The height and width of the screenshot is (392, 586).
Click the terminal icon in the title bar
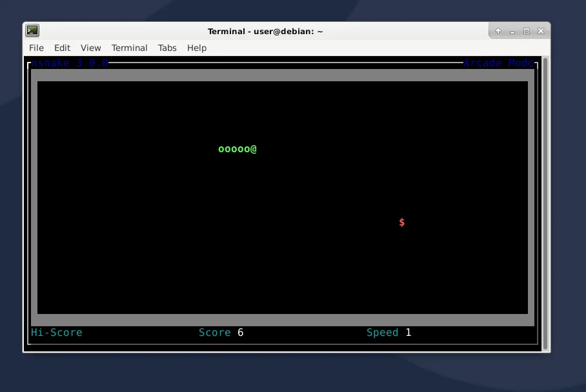[32, 30]
